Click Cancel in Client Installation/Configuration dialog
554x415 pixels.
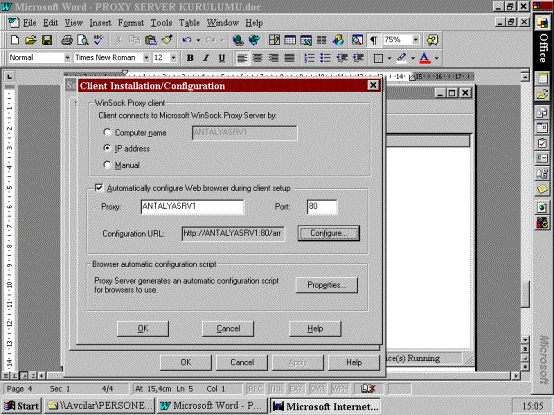228,329
